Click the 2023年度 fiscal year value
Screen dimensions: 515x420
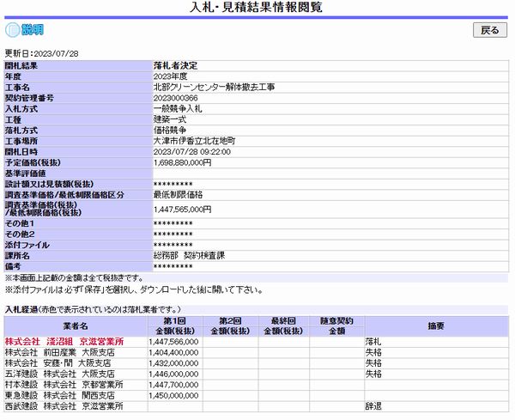click(170, 76)
